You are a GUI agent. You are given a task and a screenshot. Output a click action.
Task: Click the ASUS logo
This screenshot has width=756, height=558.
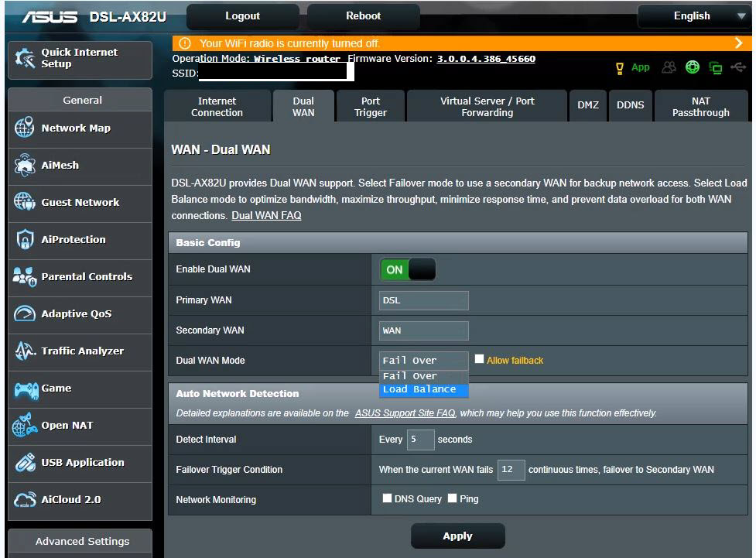point(50,17)
